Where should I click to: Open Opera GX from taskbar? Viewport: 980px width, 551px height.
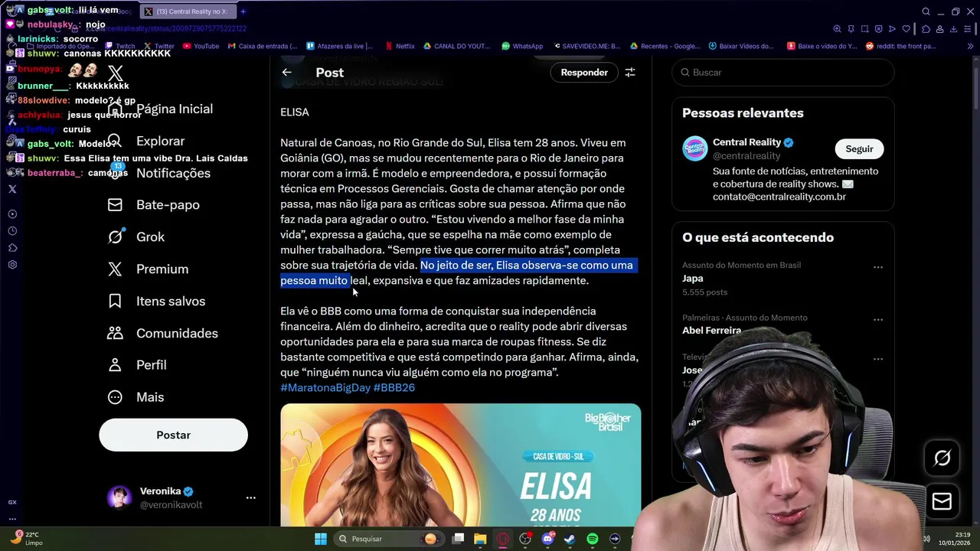(x=502, y=539)
